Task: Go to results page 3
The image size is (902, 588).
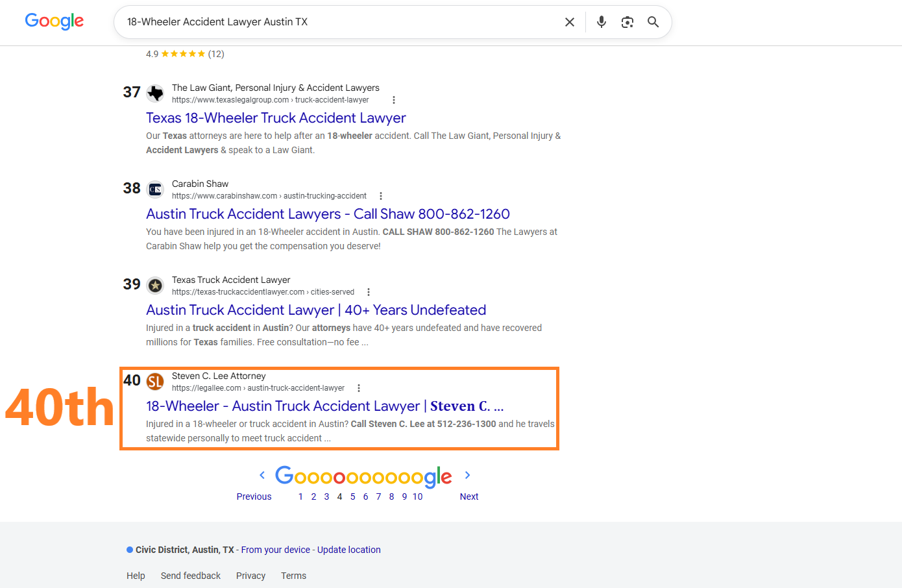Action: click(x=326, y=496)
